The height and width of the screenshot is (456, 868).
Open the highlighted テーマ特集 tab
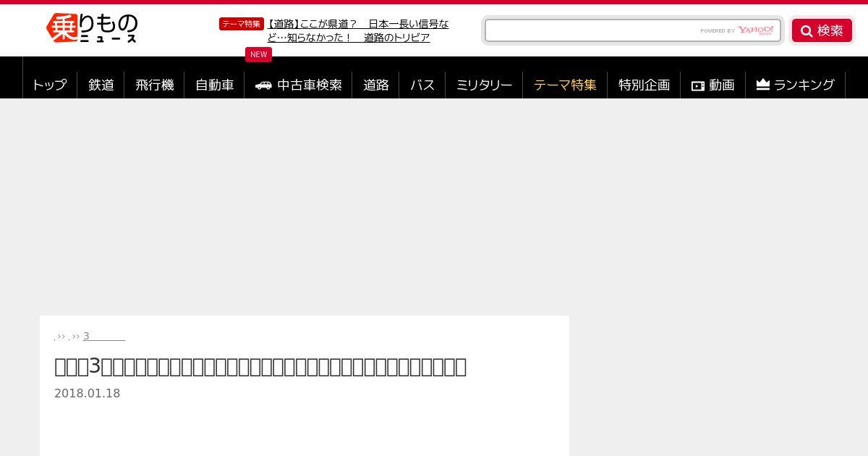pyautogui.click(x=565, y=85)
